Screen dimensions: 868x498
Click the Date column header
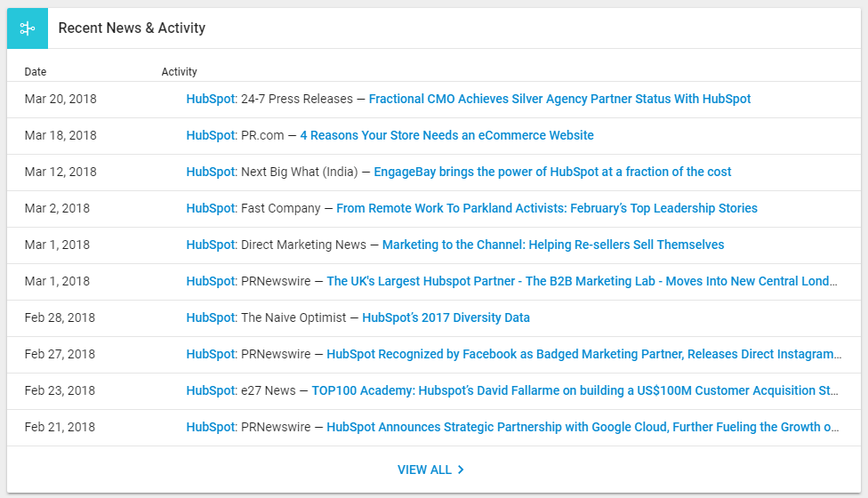tap(36, 72)
